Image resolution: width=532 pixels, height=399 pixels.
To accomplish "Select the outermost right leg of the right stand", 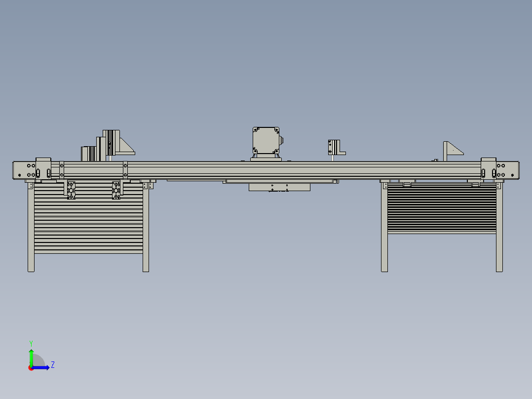I will click(x=499, y=227).
